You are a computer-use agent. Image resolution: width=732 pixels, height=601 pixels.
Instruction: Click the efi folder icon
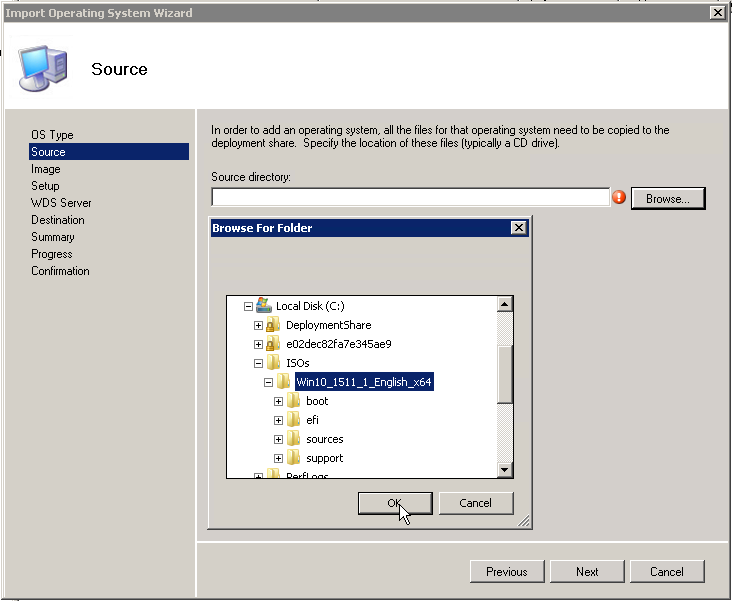click(x=293, y=420)
